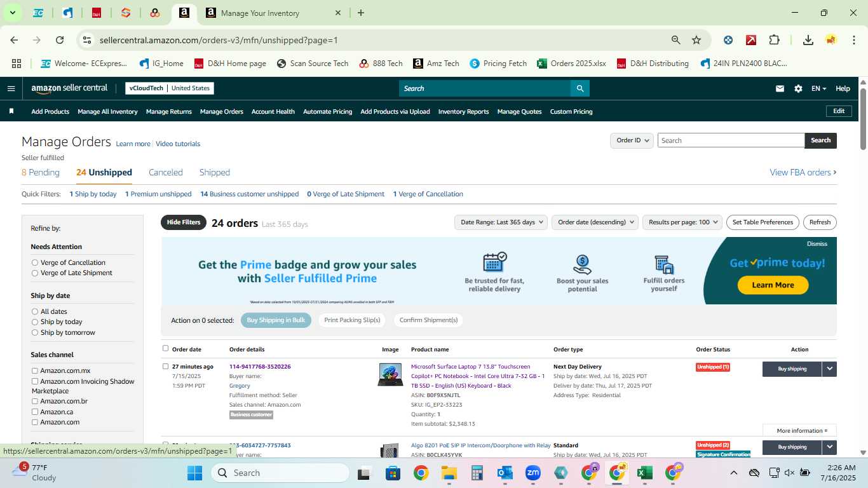Open Results per page: 100 dropdown
The image size is (868, 488).
coord(682,222)
